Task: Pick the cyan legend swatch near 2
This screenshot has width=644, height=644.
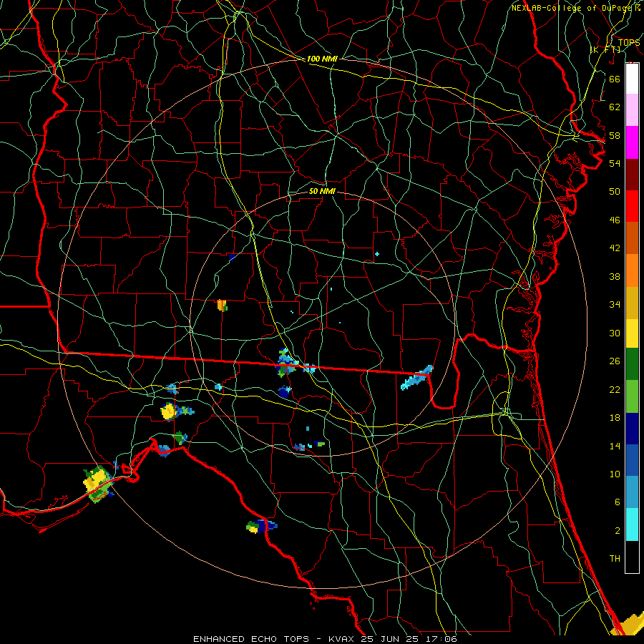Action: click(x=632, y=525)
